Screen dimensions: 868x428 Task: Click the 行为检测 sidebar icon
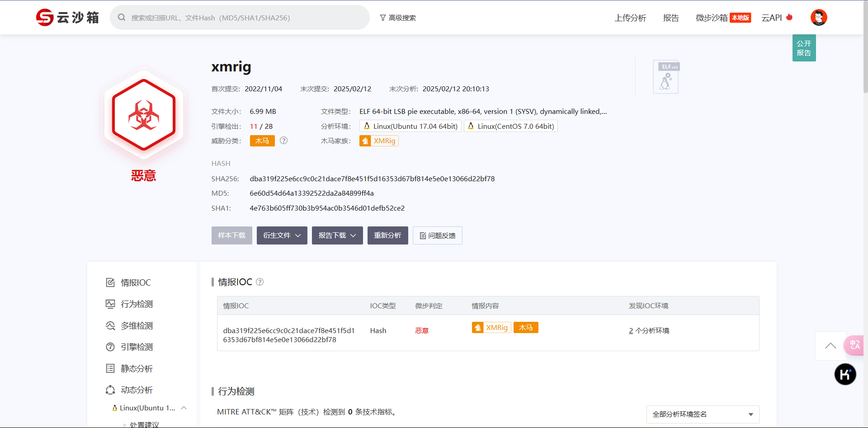pos(110,304)
